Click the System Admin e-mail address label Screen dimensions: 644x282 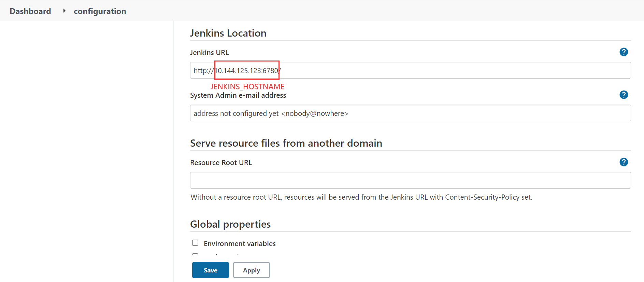[x=238, y=95]
